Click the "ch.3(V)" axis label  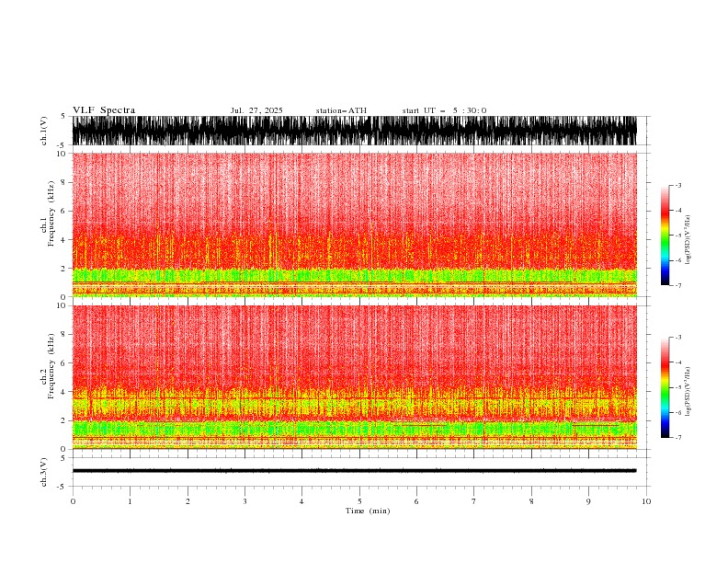(x=44, y=472)
